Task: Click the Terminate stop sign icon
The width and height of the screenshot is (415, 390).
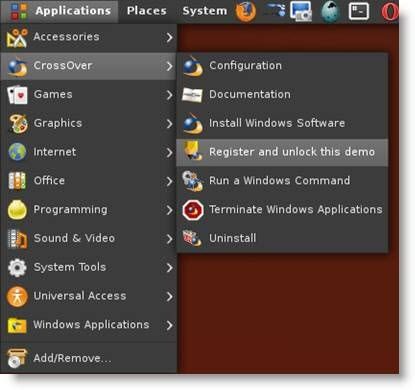Action: click(x=193, y=210)
